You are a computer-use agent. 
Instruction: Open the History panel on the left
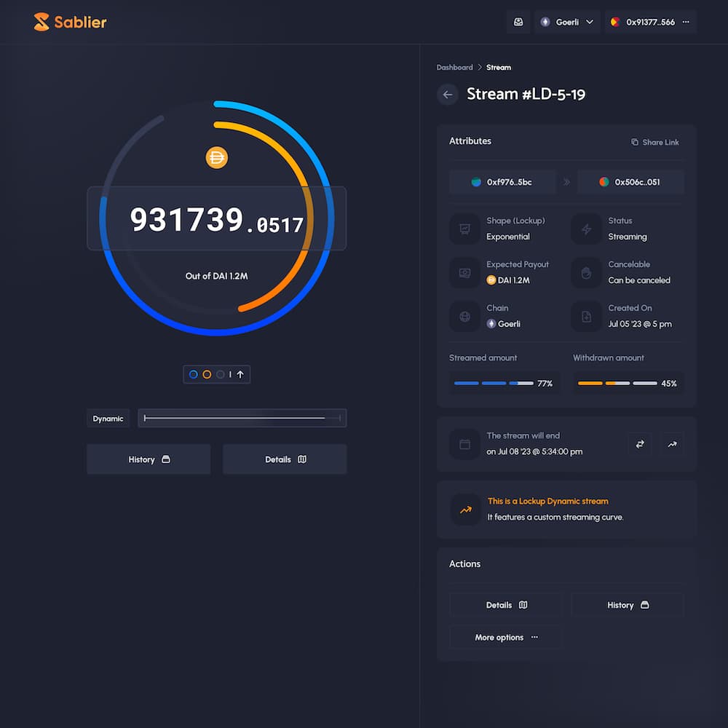(149, 459)
